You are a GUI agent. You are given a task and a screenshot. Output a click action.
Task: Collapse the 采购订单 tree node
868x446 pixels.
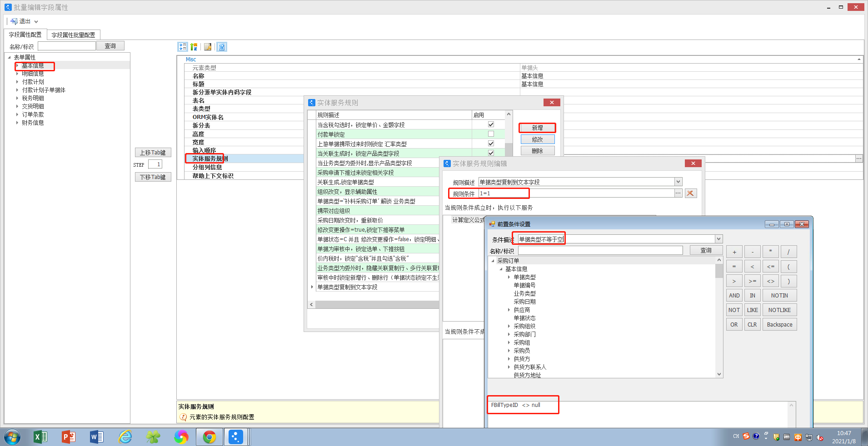493,261
